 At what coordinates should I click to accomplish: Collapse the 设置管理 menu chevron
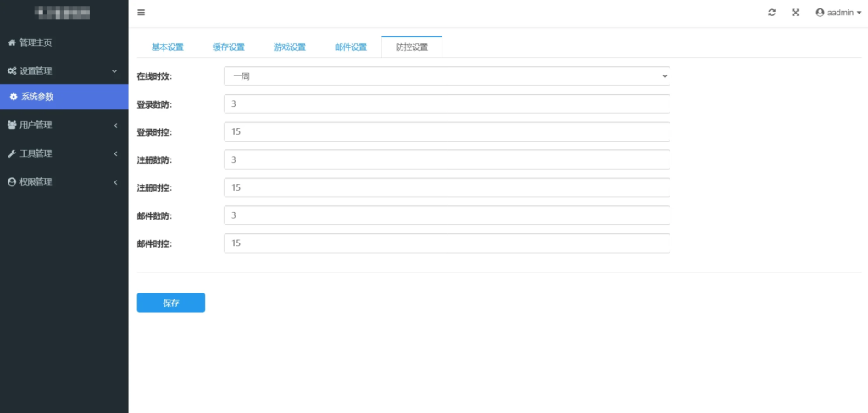pos(114,71)
